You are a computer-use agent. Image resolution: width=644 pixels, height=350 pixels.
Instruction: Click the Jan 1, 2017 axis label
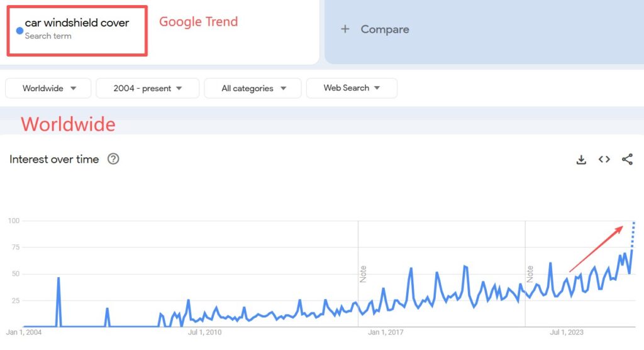coord(385,332)
